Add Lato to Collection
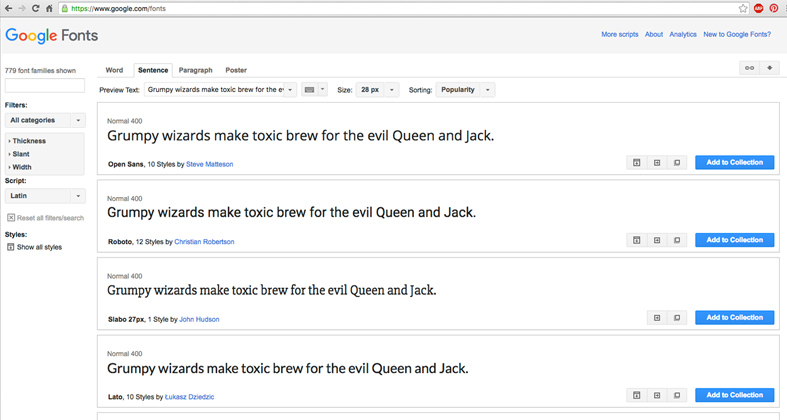The width and height of the screenshot is (787, 420). point(734,395)
